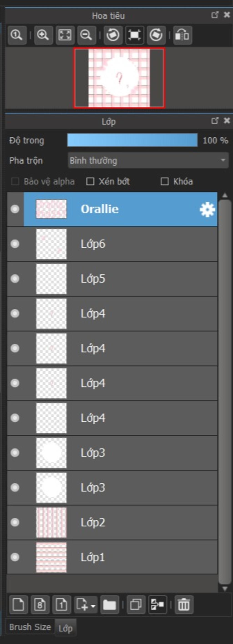Fit canvas to window in navigator
This screenshot has width=233, height=644.
click(65, 35)
